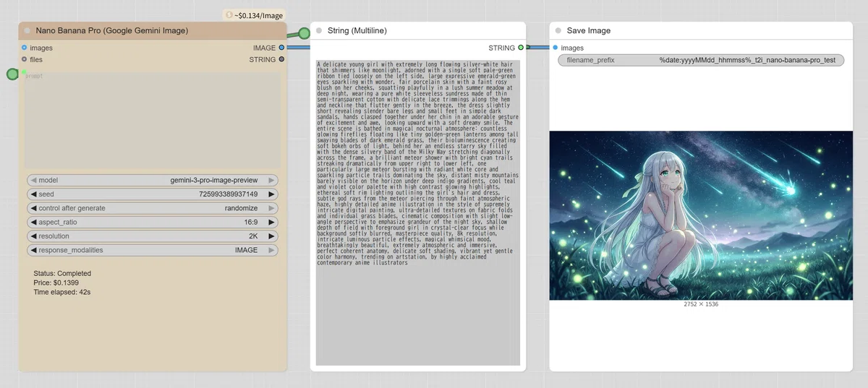Click the Price: $0.1399 text
868x388 pixels.
(56, 283)
